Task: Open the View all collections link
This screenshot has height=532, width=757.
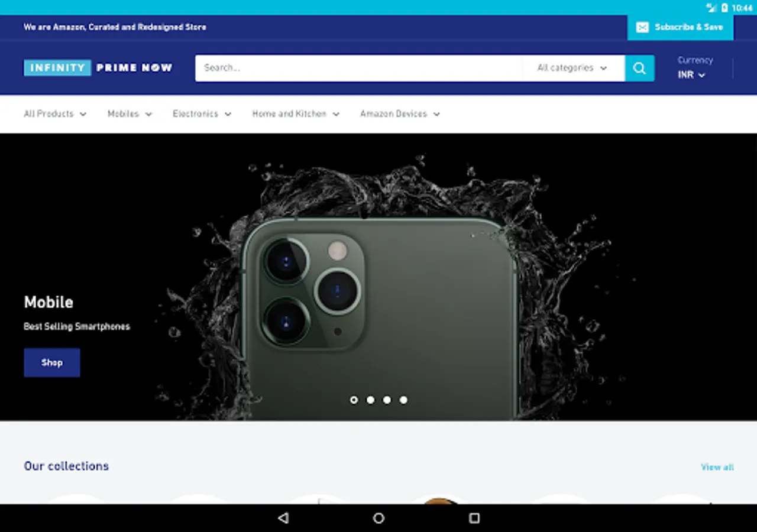Action: (x=717, y=467)
